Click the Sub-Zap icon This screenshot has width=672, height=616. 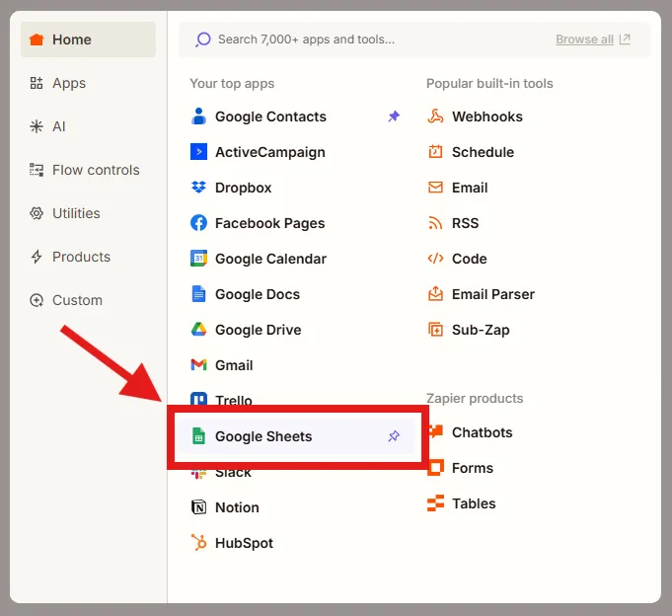[435, 330]
